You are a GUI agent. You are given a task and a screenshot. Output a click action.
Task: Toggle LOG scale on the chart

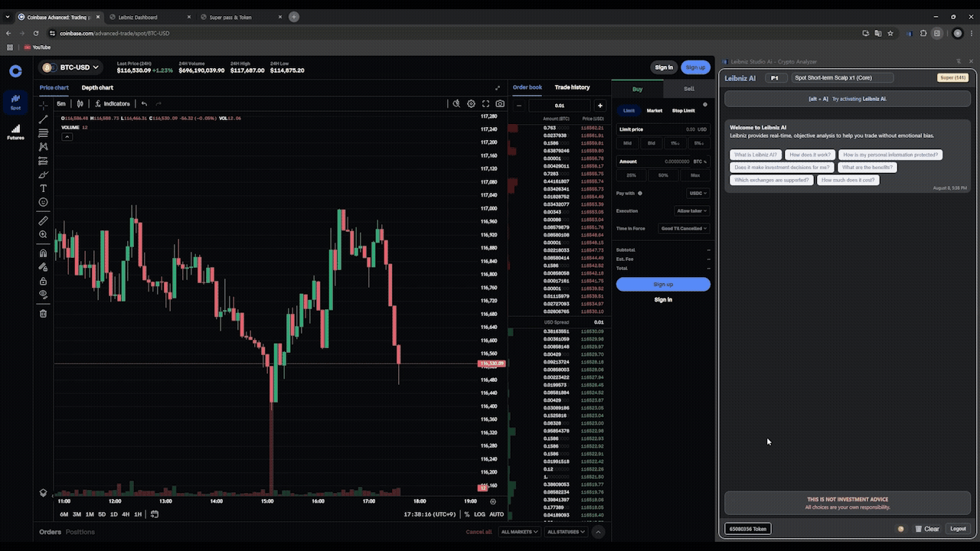[479, 514]
